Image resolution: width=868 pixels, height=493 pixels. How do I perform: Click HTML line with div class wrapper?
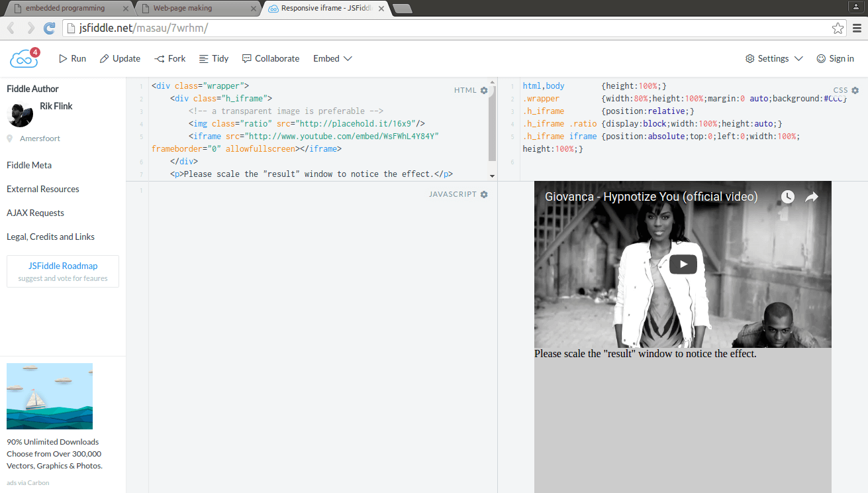[200, 86]
